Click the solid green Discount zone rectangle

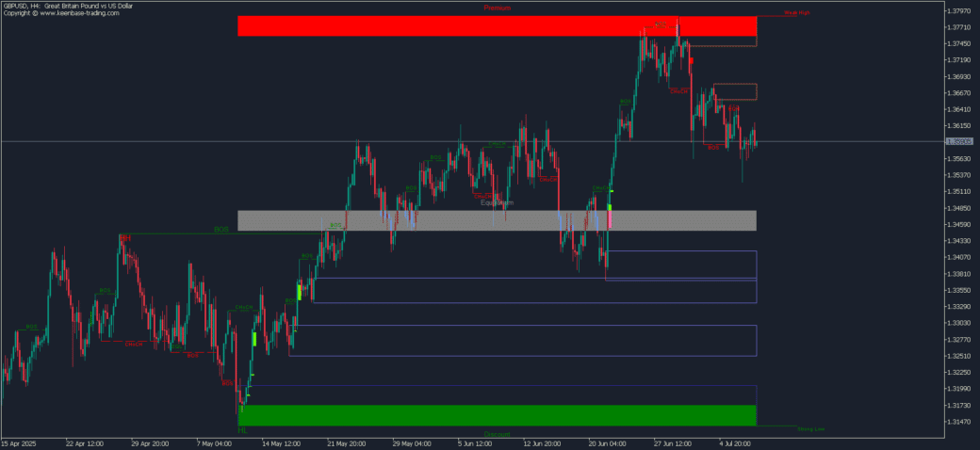pyautogui.click(x=497, y=415)
